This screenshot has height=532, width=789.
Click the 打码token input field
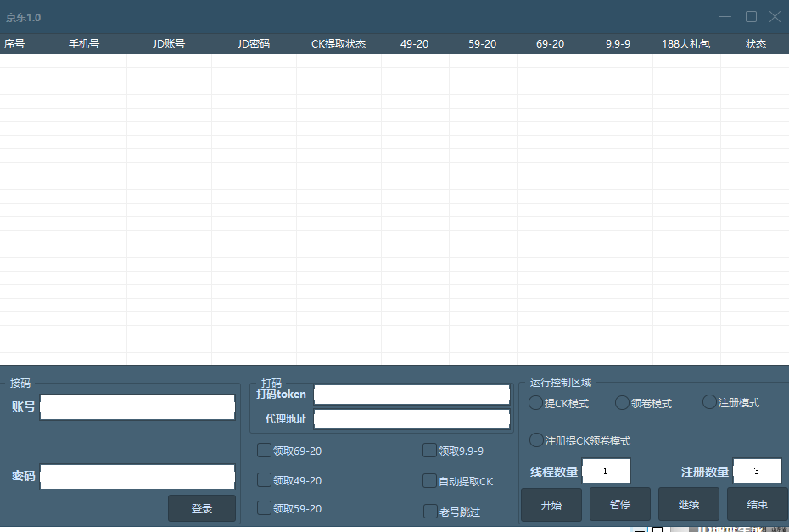click(x=411, y=395)
